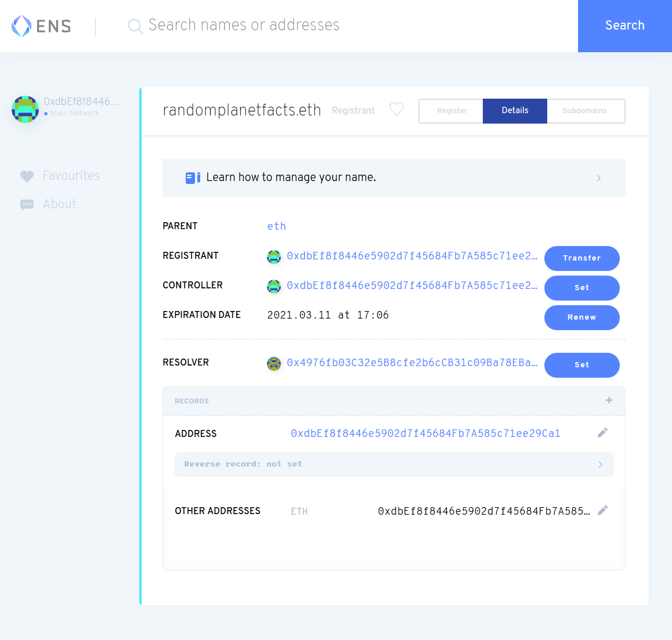Add a record using the plus icon
Image resolution: width=672 pixels, height=640 pixels.
coord(609,400)
